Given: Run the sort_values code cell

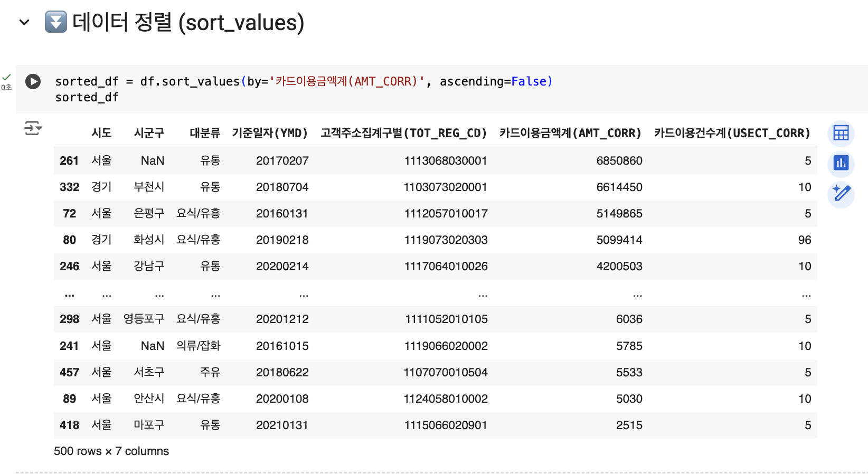Looking at the screenshot, I should 33,81.
